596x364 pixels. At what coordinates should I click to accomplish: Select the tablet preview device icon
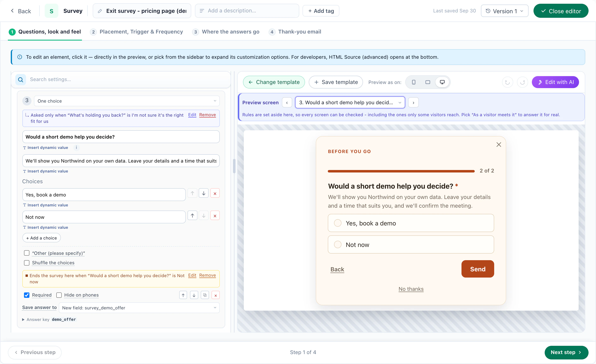(x=428, y=82)
